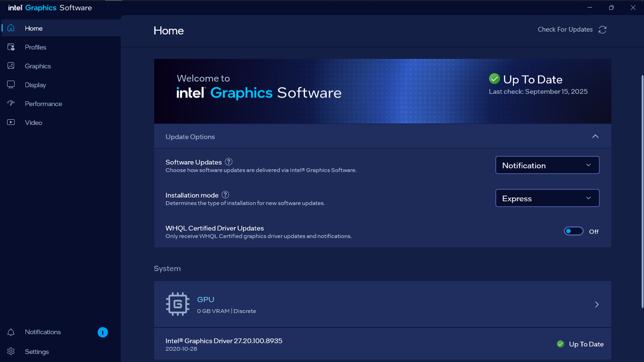Click the vertical scrollbar on the right
The height and width of the screenshot is (362, 644).
pyautogui.click(x=641, y=189)
